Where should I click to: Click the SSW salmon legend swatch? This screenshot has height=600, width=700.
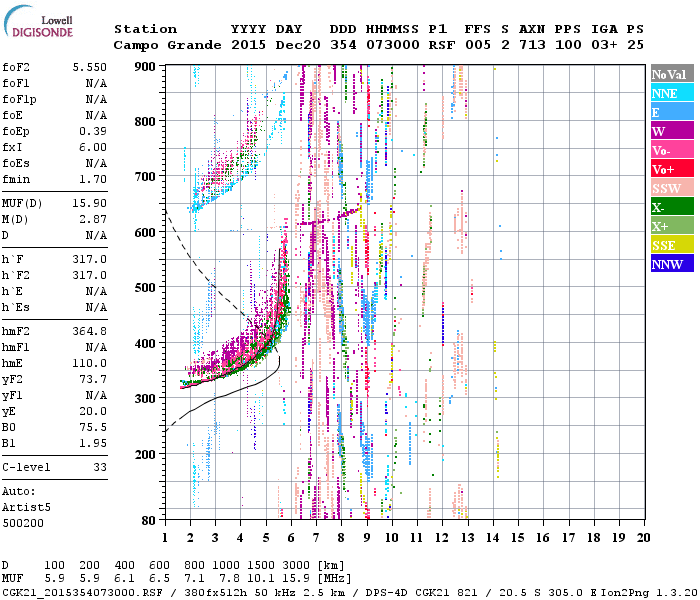tap(672, 188)
